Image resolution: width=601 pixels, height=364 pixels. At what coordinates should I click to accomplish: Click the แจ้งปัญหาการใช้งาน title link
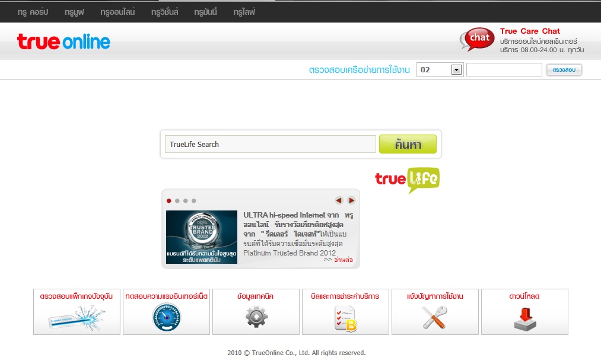pyautogui.click(x=435, y=296)
